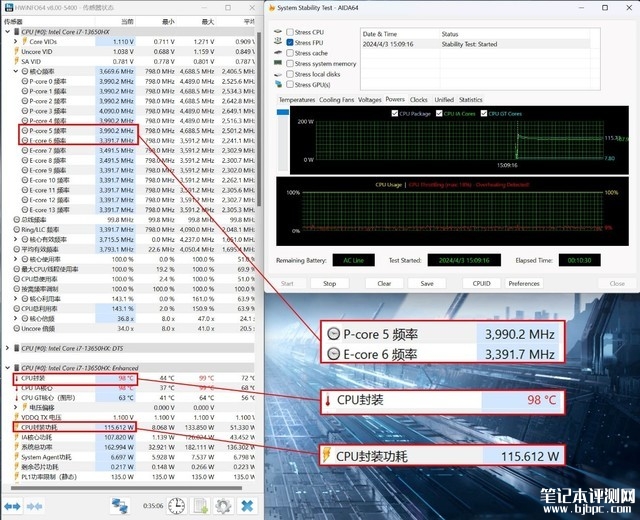This screenshot has height=520, width=640.
Task: Open the network remote-monitoring icon in HWiNFO toolbar
Action: [120, 506]
